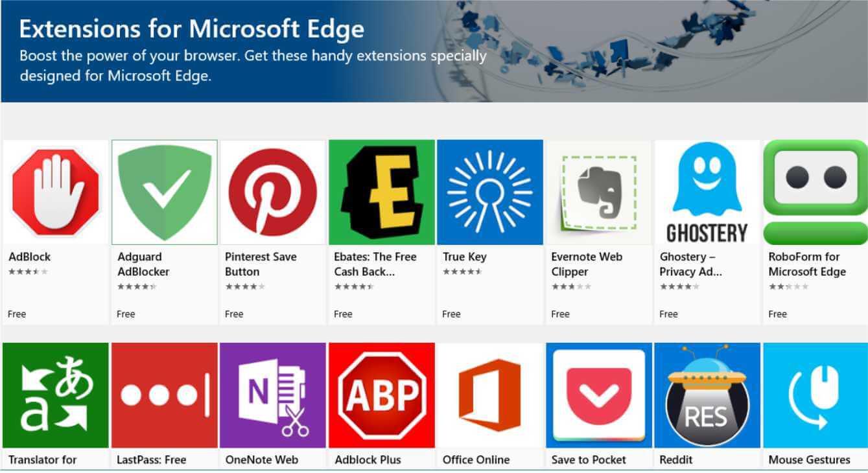Image resolution: width=868 pixels, height=473 pixels.
Task: Select the LastPass red dots icon
Action: pyautogui.click(x=165, y=395)
